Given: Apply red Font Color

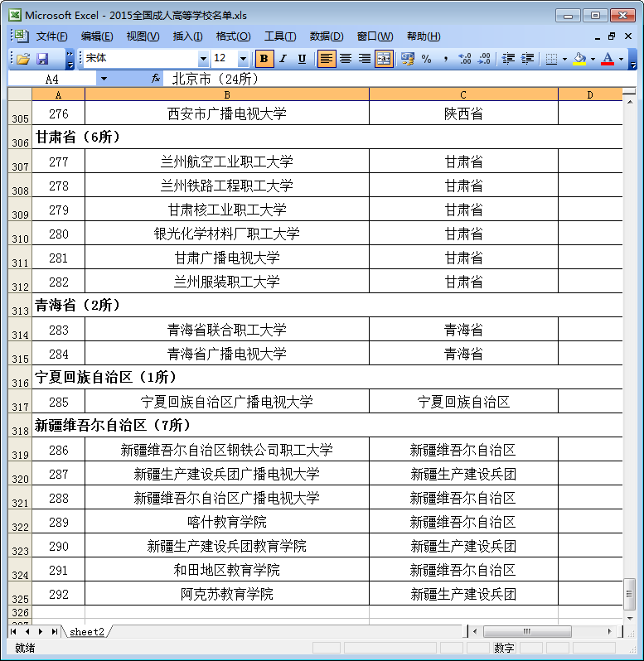Looking at the screenshot, I should tap(608, 59).
